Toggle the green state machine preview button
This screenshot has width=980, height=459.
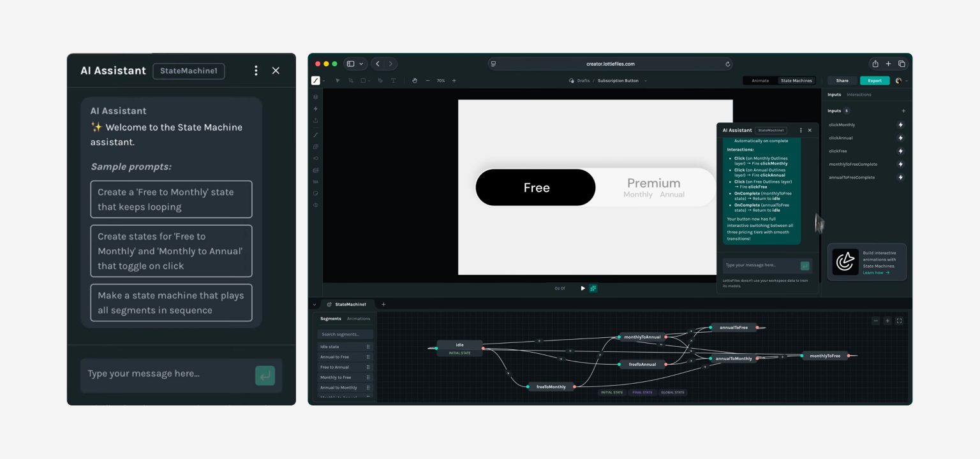point(593,288)
